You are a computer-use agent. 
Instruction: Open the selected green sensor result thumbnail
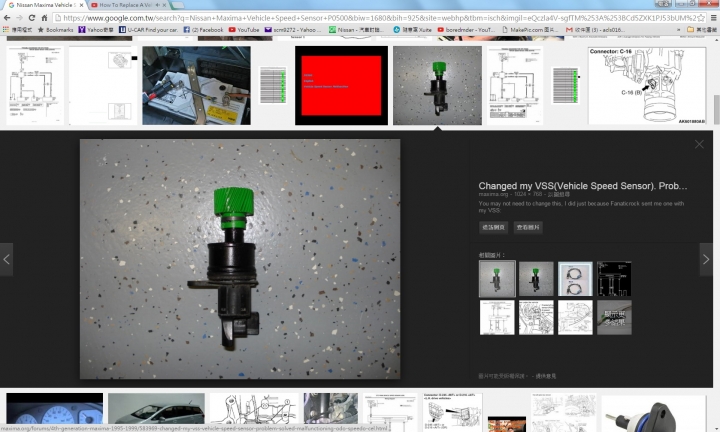click(x=437, y=85)
